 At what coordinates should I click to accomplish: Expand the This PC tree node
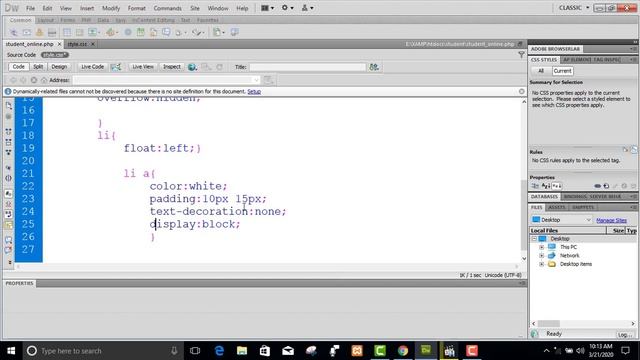(542, 247)
